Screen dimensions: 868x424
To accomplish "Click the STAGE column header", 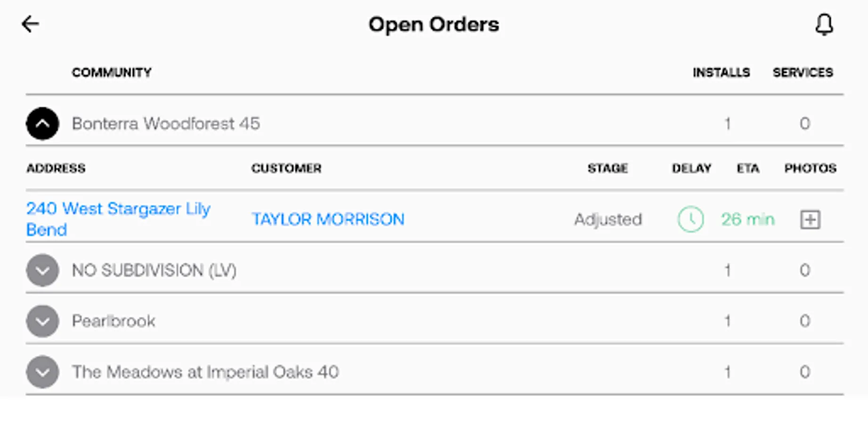I will (608, 168).
